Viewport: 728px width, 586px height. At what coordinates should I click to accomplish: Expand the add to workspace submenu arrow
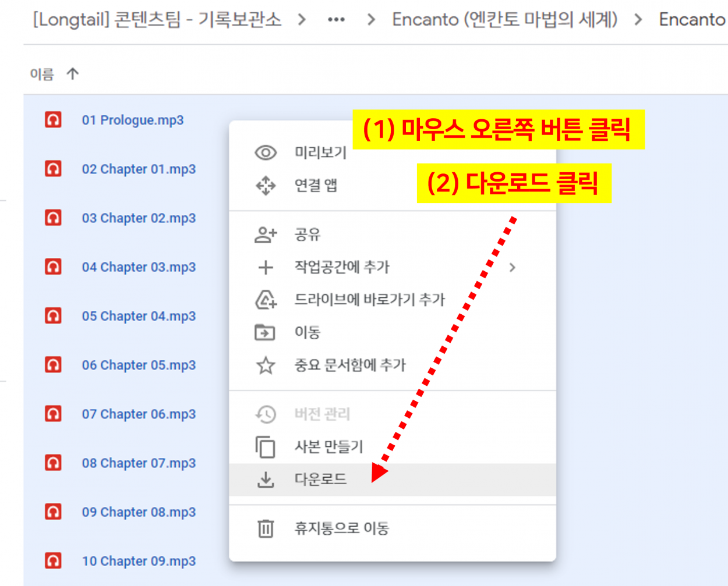pos(513,267)
